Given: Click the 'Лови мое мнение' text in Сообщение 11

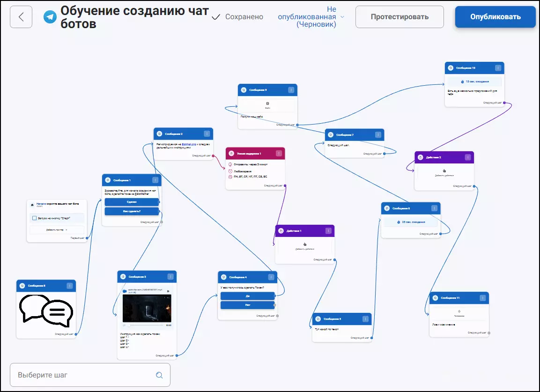Looking at the screenshot, I should (444, 325).
